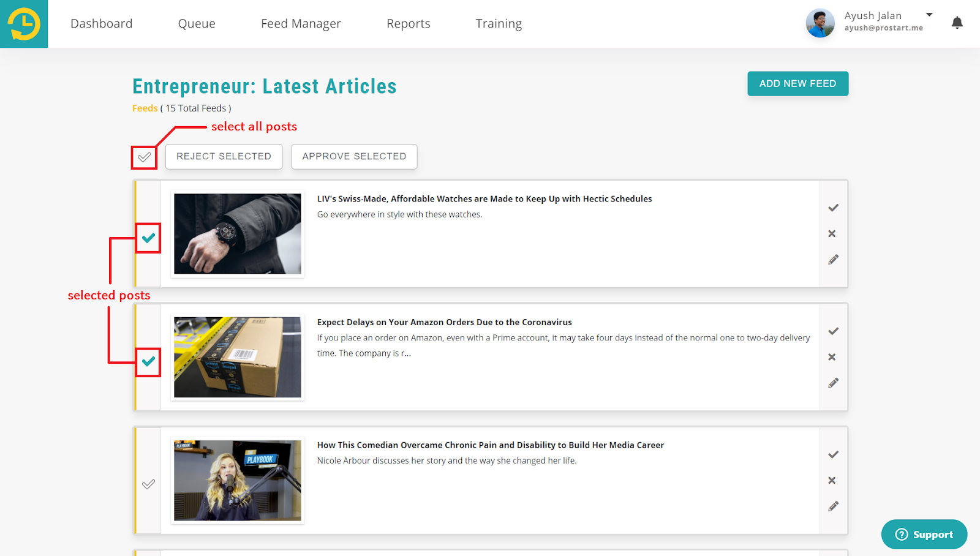
Task: Open the Training section
Action: [499, 24]
